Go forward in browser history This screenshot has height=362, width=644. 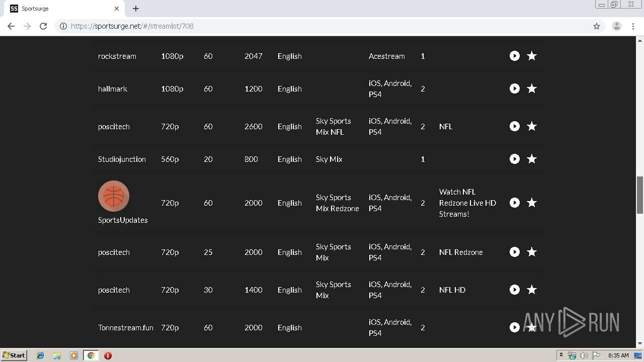[27, 26]
